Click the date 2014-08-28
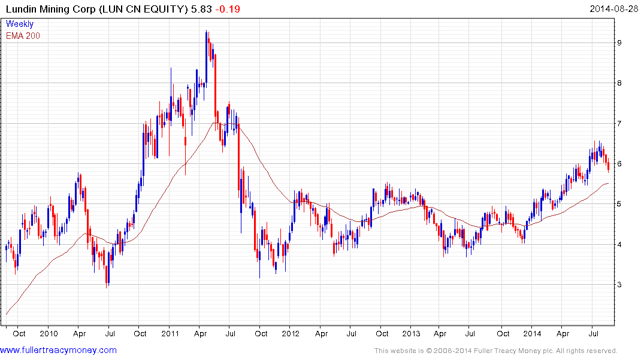644x359 pixels. tap(613, 8)
